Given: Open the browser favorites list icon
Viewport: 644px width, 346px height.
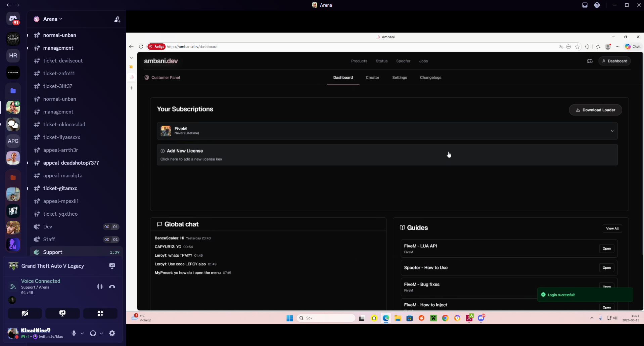Looking at the screenshot, I should tap(598, 47).
